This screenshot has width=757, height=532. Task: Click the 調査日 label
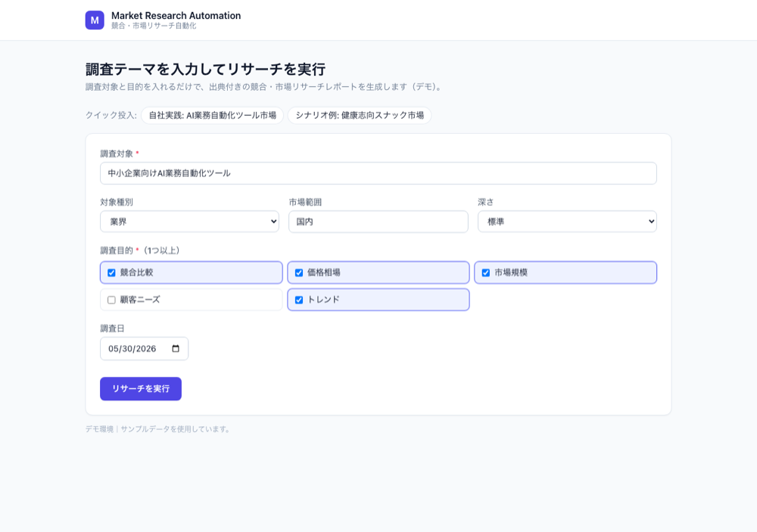112,328
